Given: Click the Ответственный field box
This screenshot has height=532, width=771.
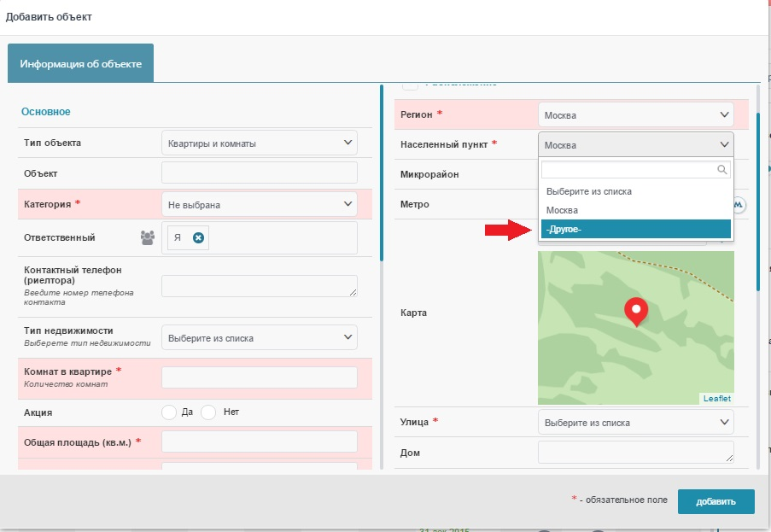Looking at the screenshot, I should [x=259, y=238].
